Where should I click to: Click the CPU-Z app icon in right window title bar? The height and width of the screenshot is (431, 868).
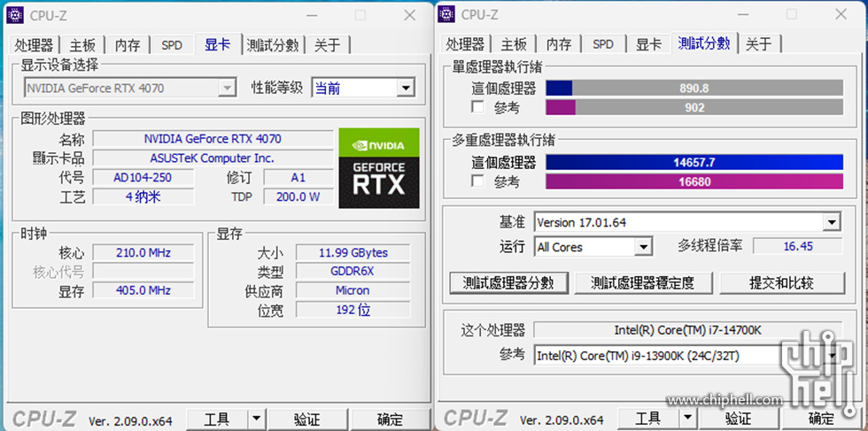click(446, 15)
